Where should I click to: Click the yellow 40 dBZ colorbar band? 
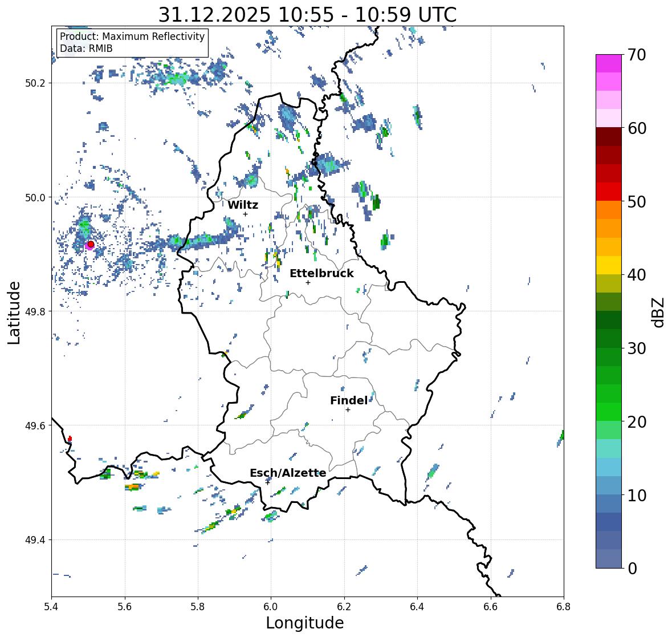pos(609,265)
